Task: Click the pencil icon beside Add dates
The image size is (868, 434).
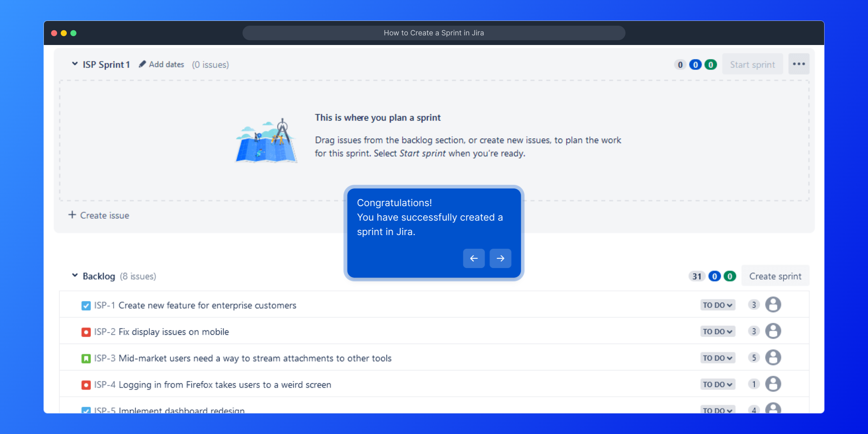Action: (142, 64)
